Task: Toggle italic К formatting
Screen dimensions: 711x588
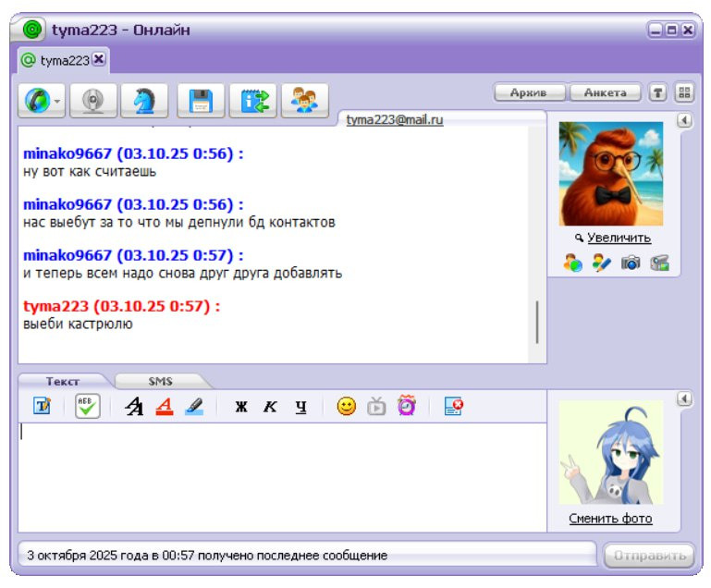Action: tap(270, 407)
